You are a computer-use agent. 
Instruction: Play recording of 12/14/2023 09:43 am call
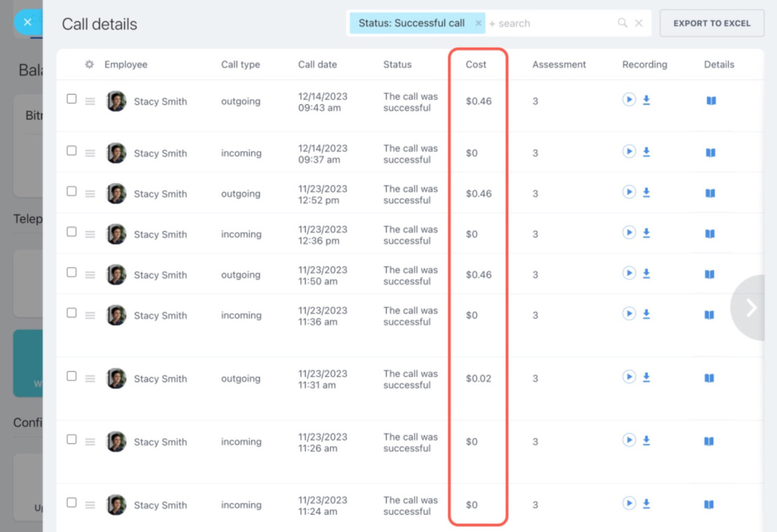tap(629, 99)
